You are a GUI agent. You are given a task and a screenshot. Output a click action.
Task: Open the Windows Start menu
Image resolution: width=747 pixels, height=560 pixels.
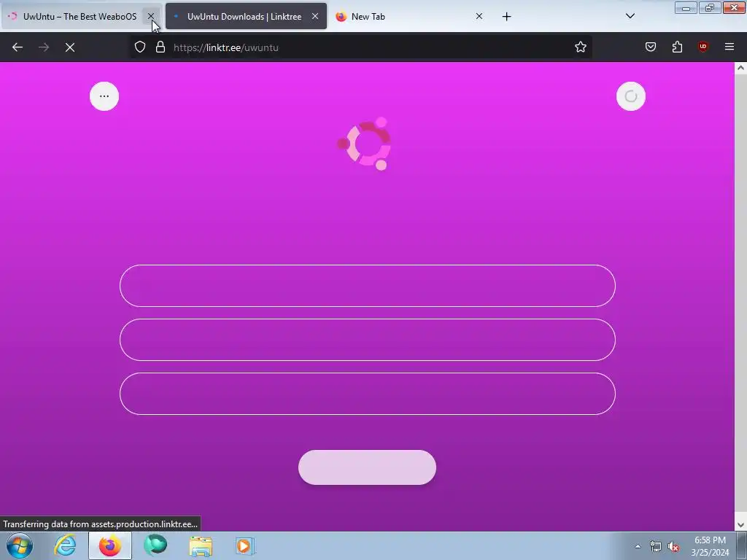click(20, 545)
